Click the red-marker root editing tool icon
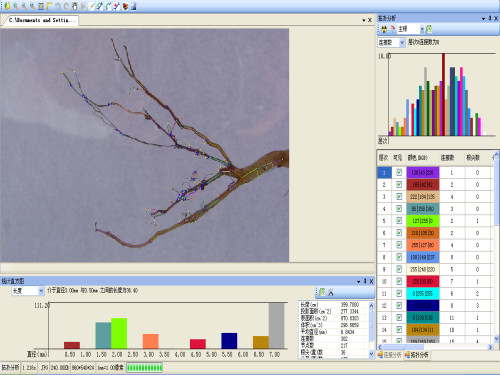This screenshot has height=375, width=500. [x=116, y=6]
